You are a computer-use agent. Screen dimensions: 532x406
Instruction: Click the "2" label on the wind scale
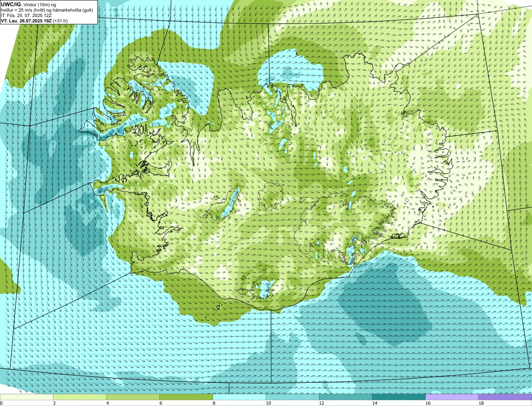pyautogui.click(x=54, y=403)
